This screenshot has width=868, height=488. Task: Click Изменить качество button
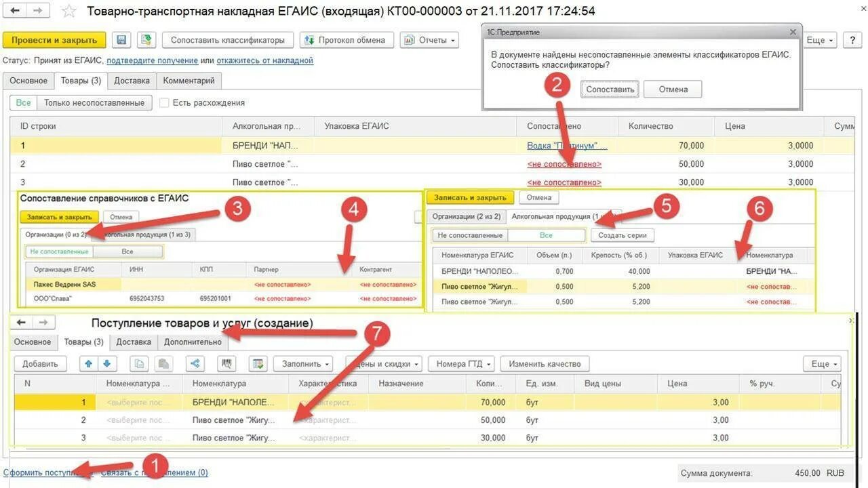pos(545,364)
